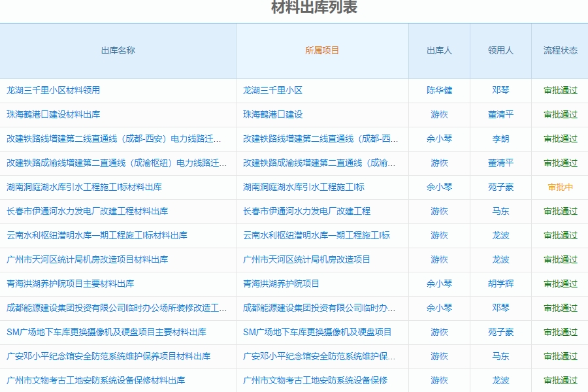Click project 广州市天河区统计局机房改造项目
Viewport: 588px width, 392px height.
(307, 259)
